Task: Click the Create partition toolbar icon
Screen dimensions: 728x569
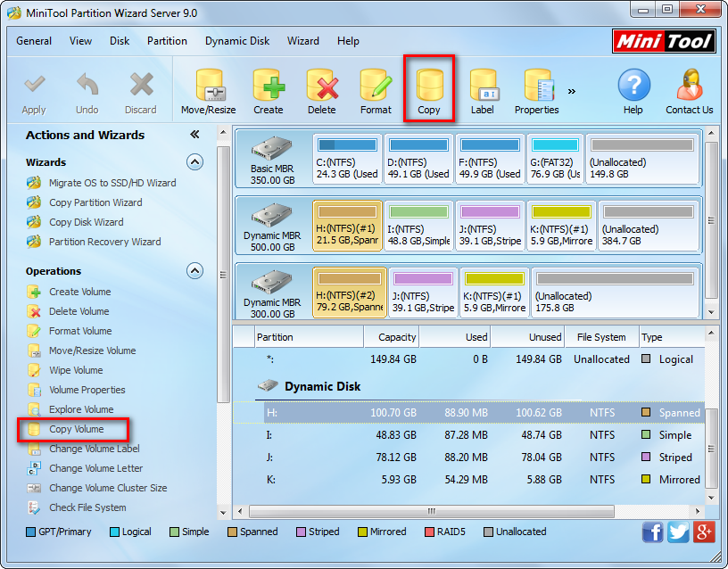Action: (269, 85)
